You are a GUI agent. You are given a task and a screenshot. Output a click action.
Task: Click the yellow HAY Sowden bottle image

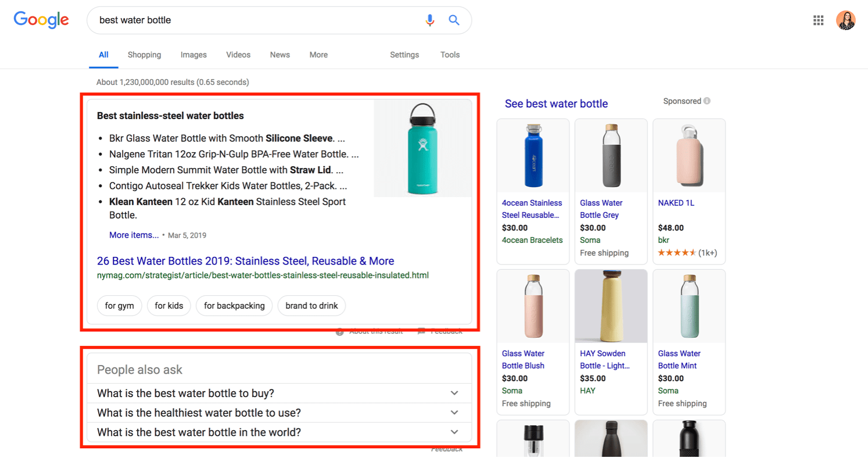[x=611, y=306]
